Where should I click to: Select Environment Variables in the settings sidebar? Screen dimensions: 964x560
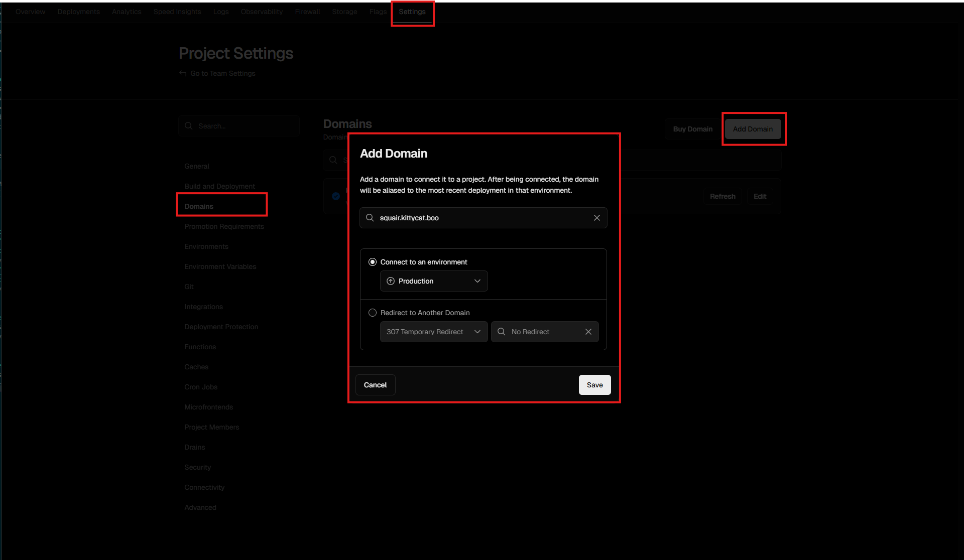220,266
